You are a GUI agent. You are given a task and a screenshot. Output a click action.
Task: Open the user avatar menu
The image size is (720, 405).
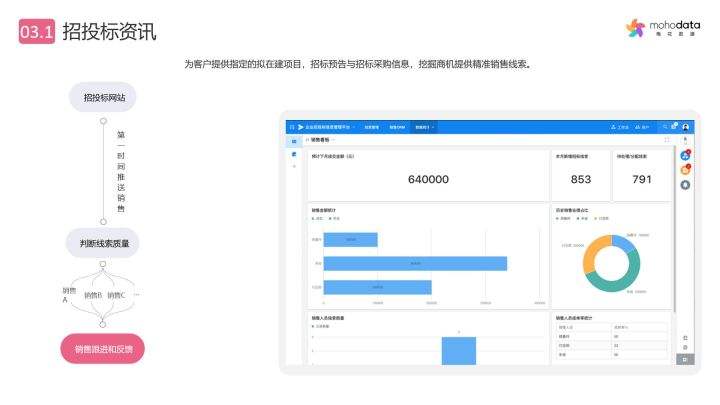(686, 127)
